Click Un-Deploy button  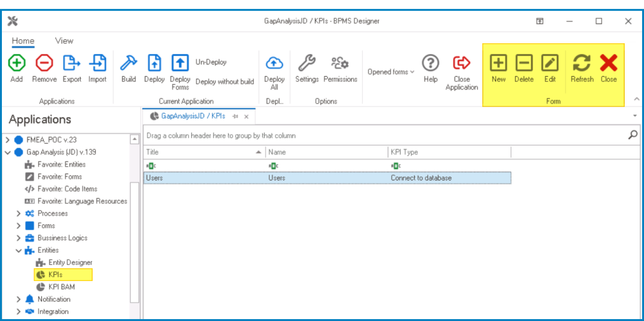pos(211,62)
